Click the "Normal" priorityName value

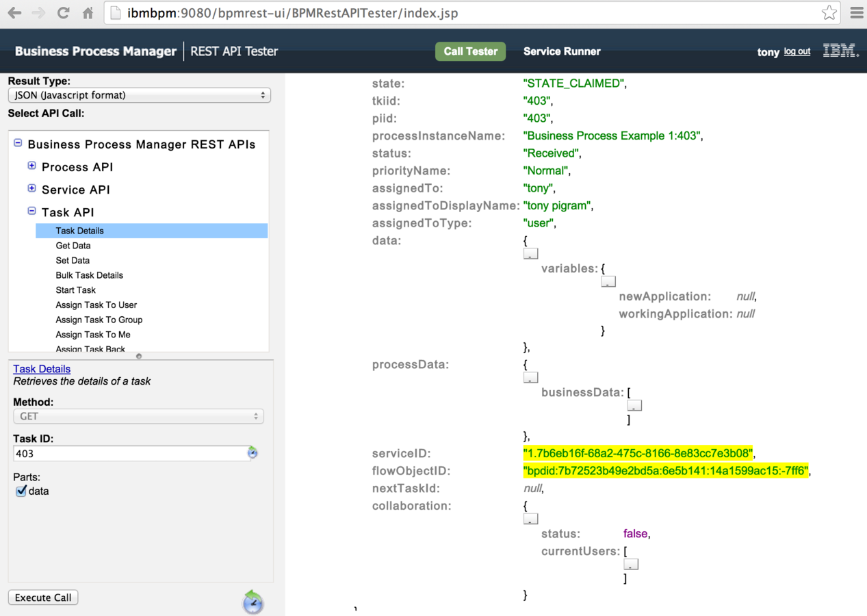(545, 170)
